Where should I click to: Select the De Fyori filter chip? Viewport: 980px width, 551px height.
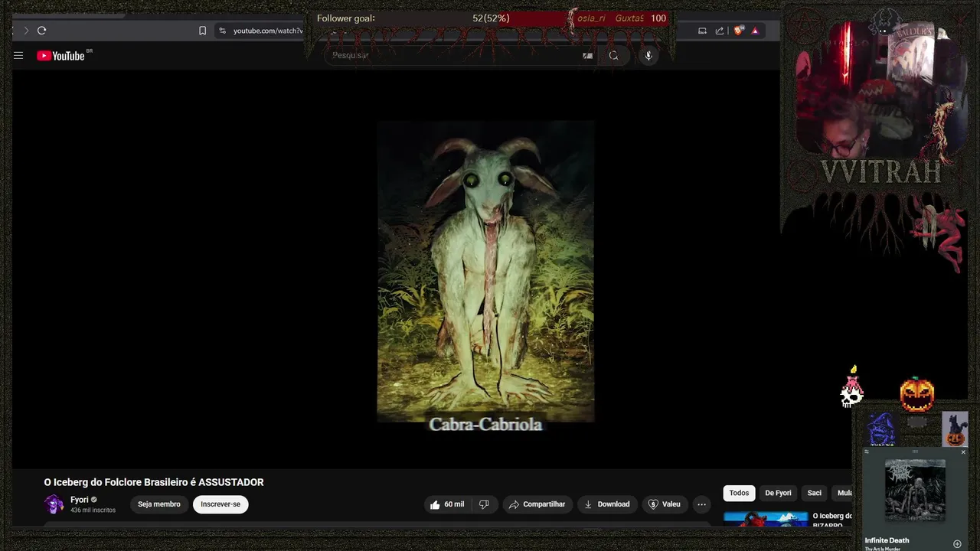tap(778, 493)
